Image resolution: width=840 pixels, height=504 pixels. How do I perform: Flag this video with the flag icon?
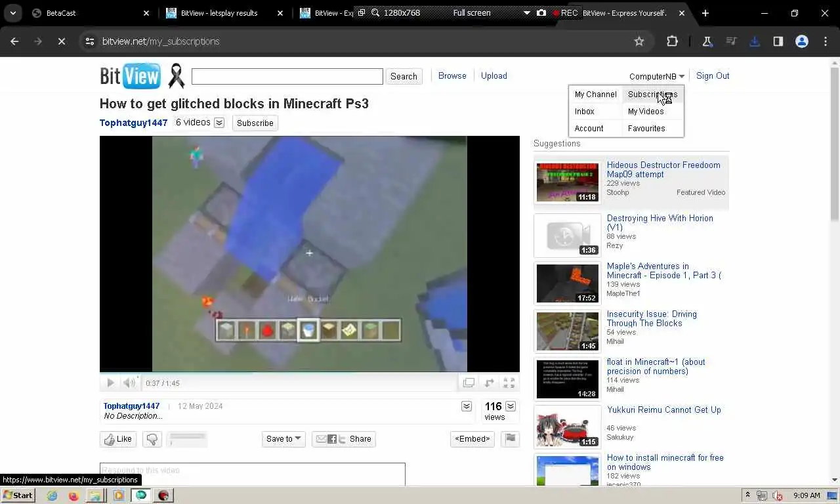click(510, 439)
